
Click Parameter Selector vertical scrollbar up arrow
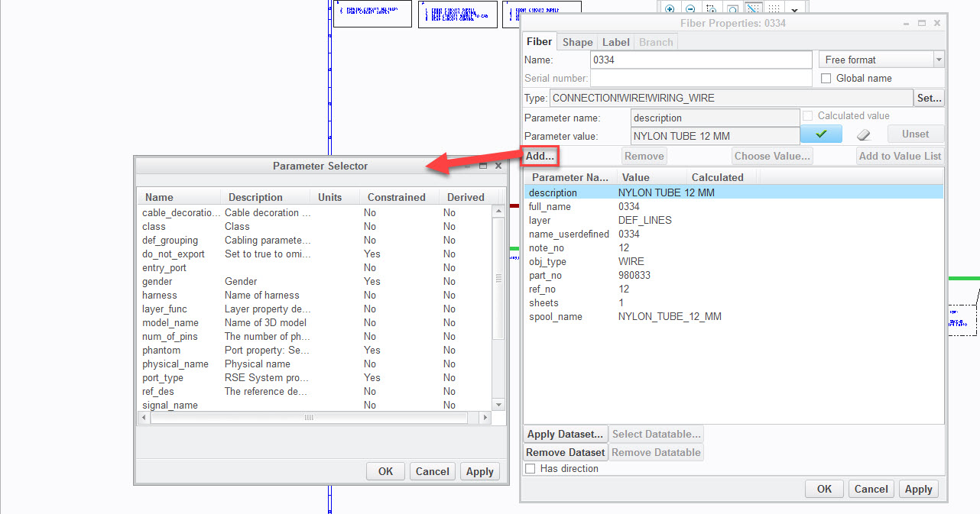(x=499, y=212)
